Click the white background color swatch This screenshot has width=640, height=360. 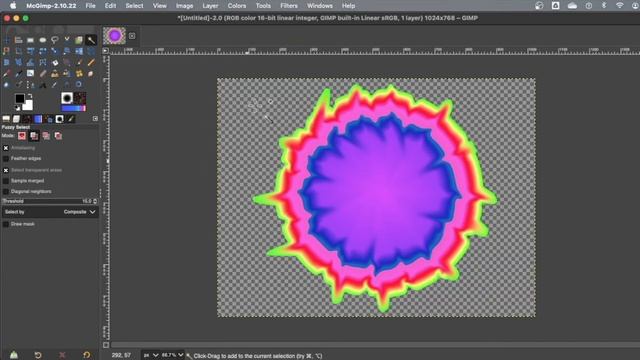click(28, 106)
